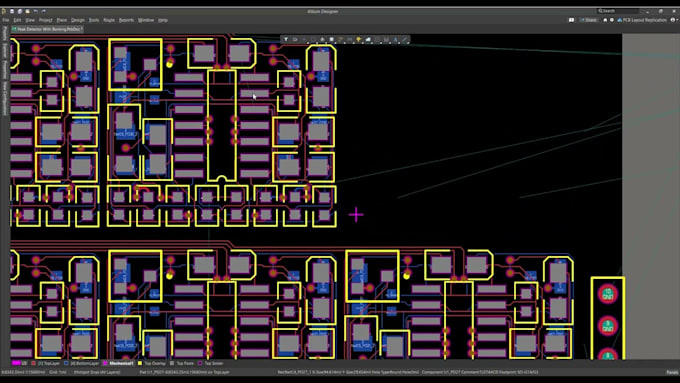Click the Align objects icon on Active Bar
680x383 pixels.
coord(322,39)
